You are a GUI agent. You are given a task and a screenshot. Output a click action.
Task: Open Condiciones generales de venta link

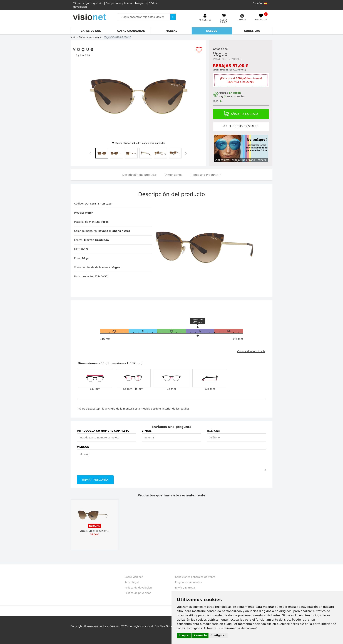coord(195,577)
